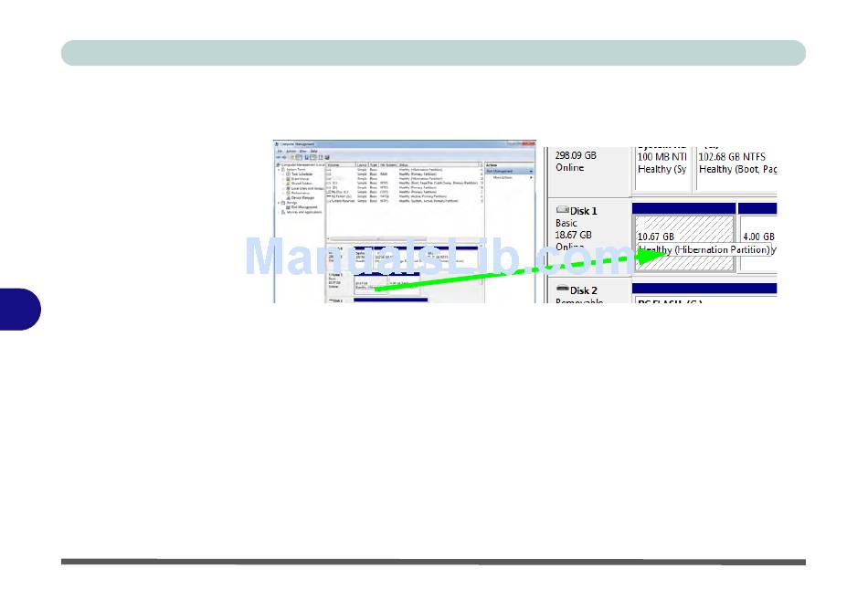Click the Back arrow toolbar icon
Viewport: 868px width, 611px height.
pyautogui.click(x=280, y=157)
